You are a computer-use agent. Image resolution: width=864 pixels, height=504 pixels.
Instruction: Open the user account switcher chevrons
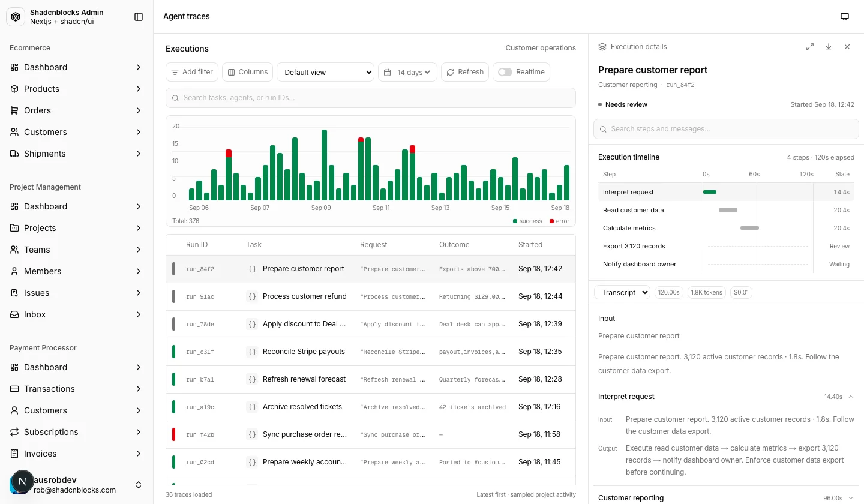point(139,485)
